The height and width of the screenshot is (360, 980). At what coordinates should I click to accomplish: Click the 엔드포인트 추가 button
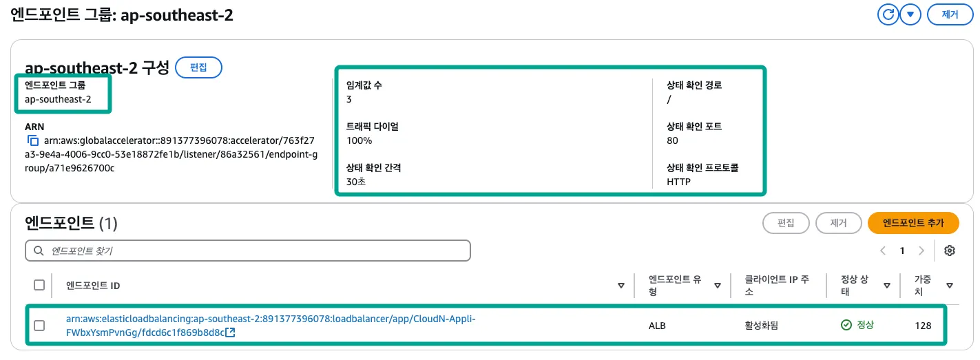[x=913, y=222]
